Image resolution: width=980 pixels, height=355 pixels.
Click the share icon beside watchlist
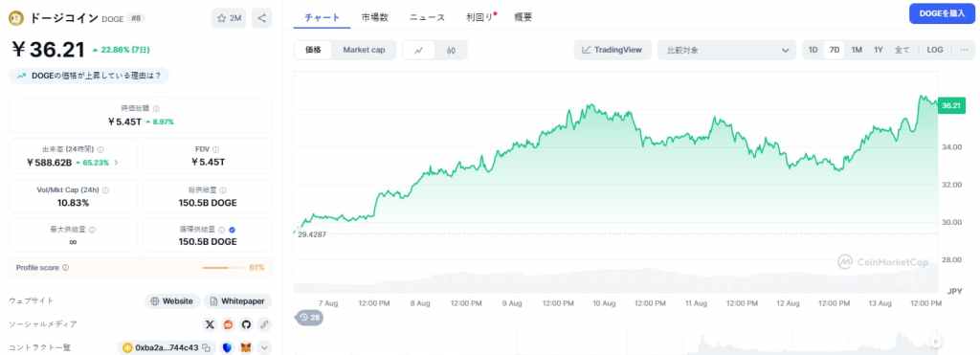[x=262, y=18]
